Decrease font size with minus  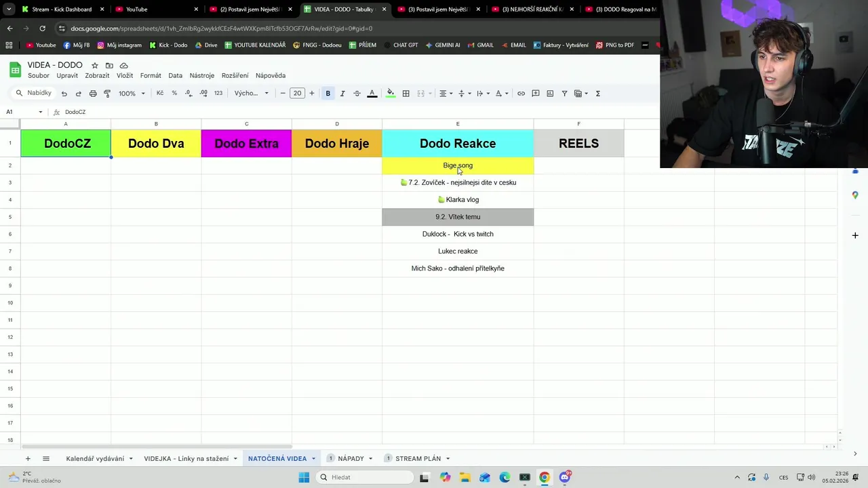tap(283, 93)
